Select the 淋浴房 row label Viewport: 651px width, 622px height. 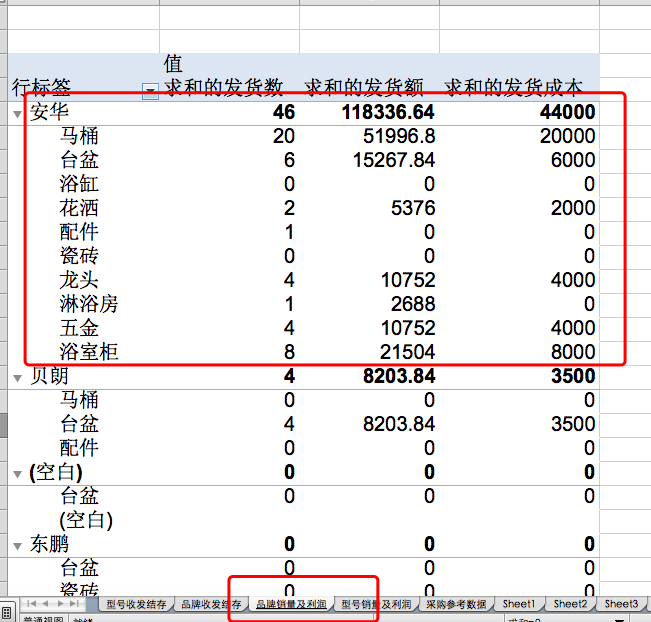[89, 304]
